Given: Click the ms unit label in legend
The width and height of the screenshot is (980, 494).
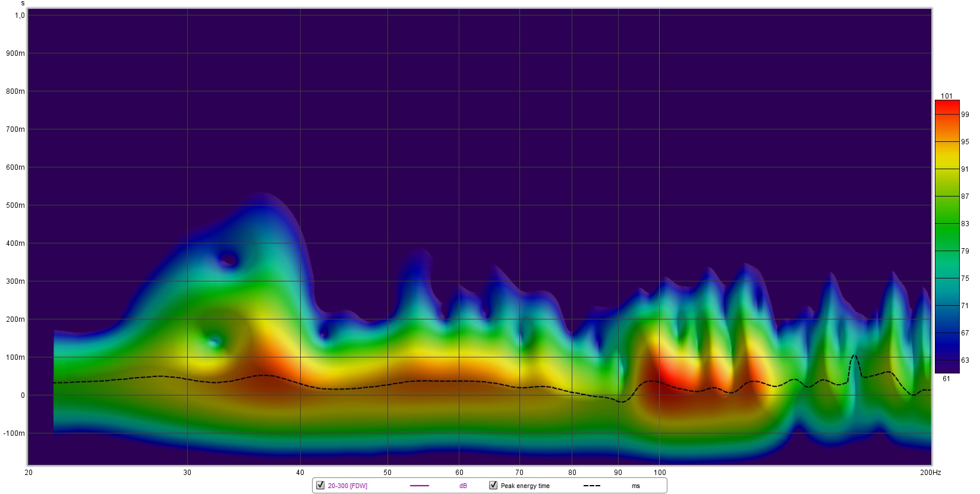Looking at the screenshot, I should click(x=635, y=486).
